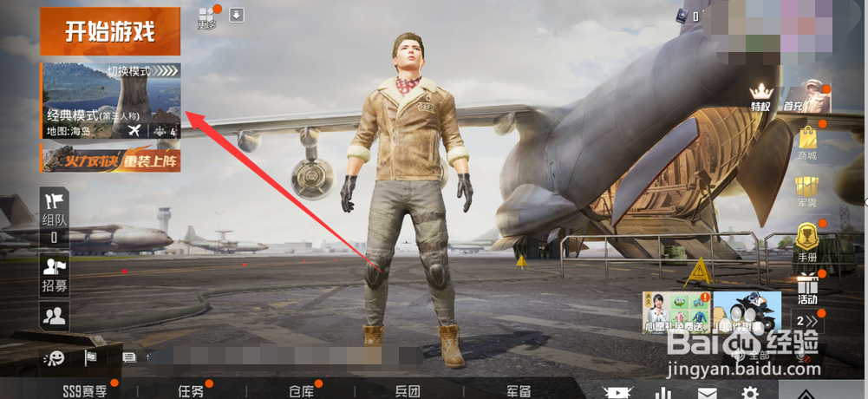Open the video live-stream icon
The height and width of the screenshot is (399, 868).
tap(617, 392)
